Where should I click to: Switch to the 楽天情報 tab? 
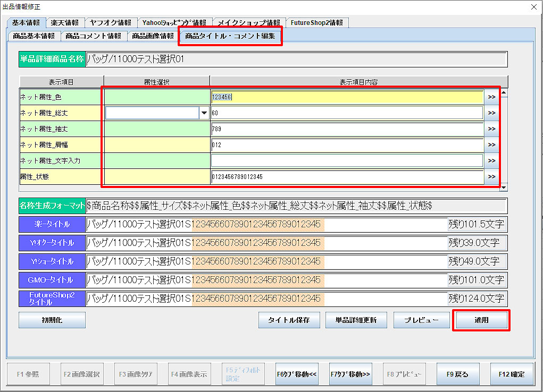click(x=65, y=23)
